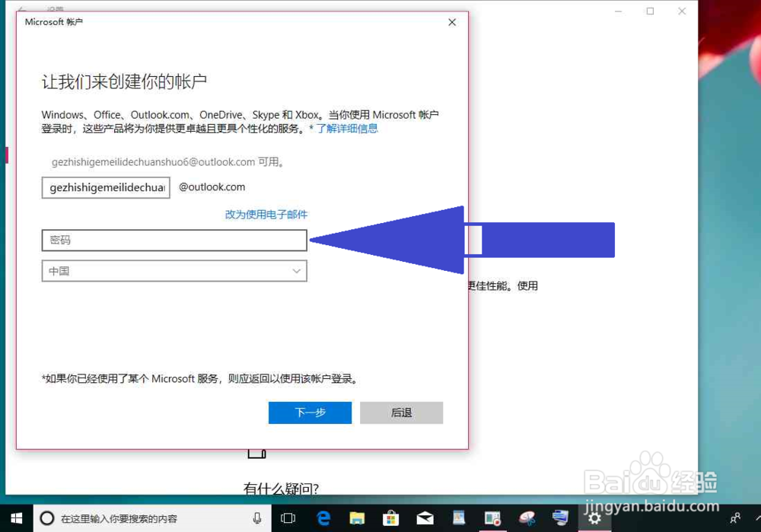
Task: Open the 中国 country dropdown
Action: click(174, 271)
